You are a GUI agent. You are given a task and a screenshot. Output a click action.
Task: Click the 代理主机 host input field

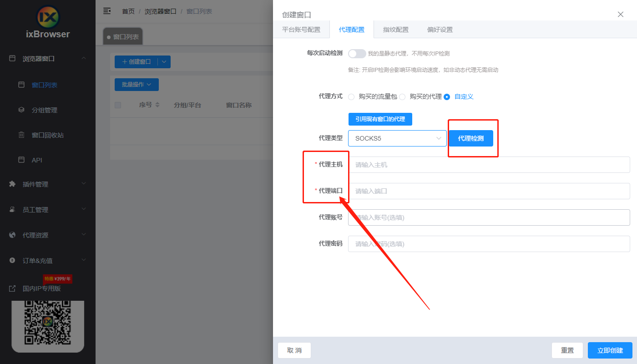[x=489, y=165]
